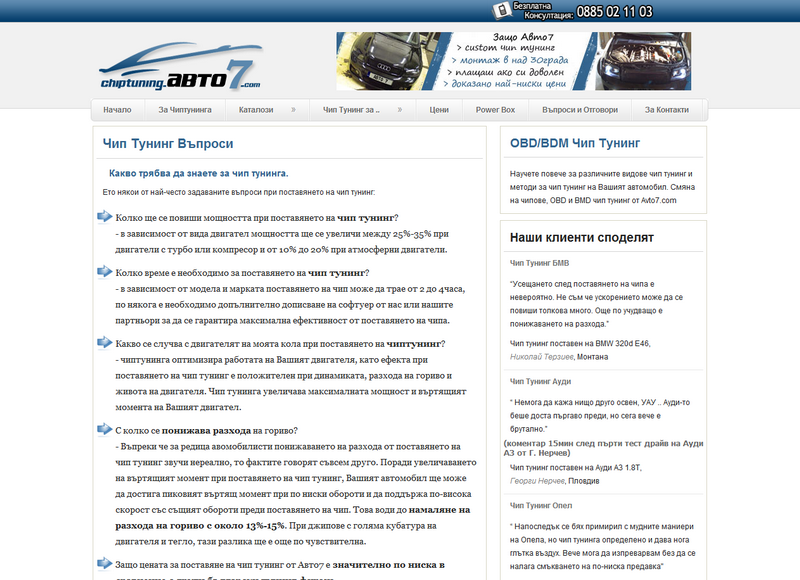Image resolution: width=800 pixels, height=580 pixels.
Task: Click 'Чип Тунинг Опел' testimonial title
Action: coord(541,506)
